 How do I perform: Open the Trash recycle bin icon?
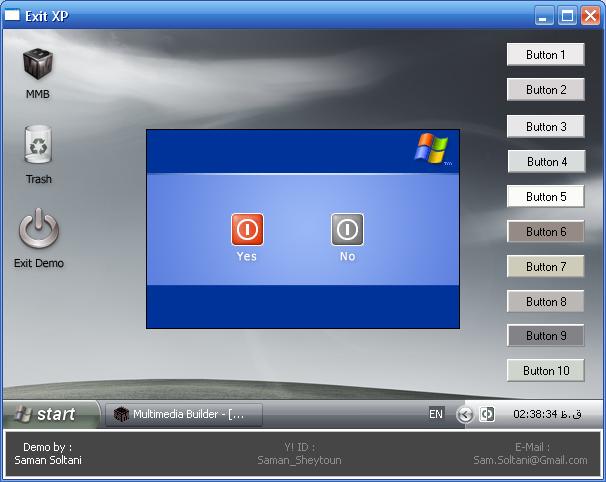pos(38,145)
